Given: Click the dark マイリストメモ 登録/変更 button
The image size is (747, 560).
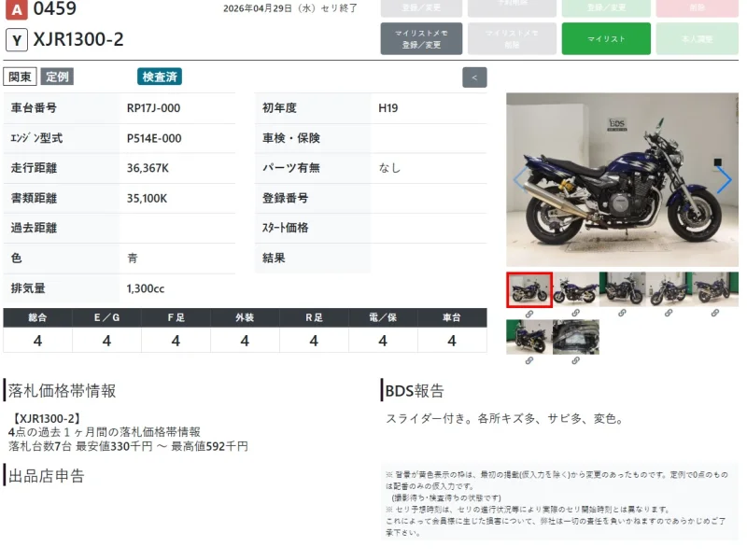Looking at the screenshot, I should point(421,39).
